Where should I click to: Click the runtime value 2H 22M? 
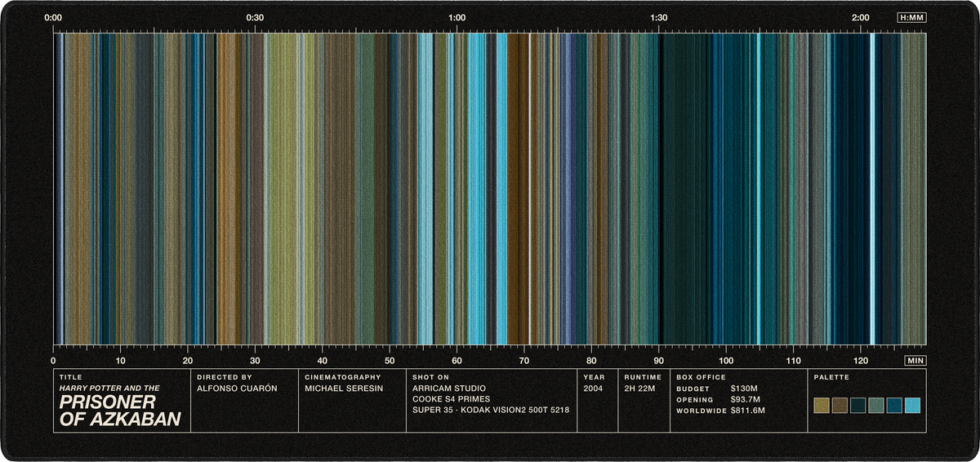639,389
